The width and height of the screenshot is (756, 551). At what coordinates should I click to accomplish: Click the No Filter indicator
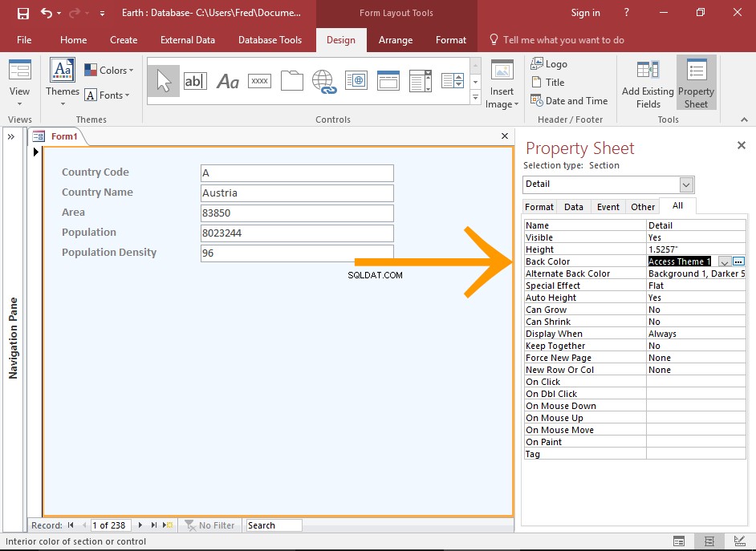[x=209, y=525]
